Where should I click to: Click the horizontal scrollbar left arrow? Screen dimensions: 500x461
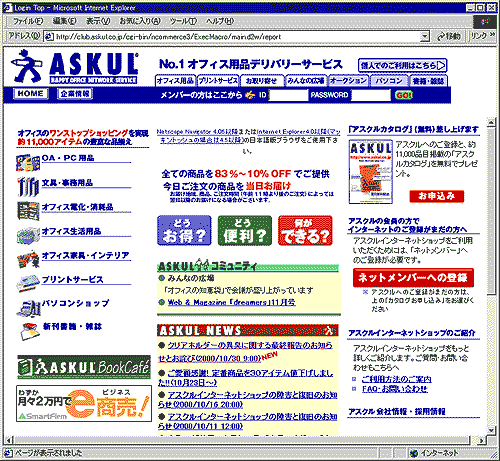click(9, 440)
